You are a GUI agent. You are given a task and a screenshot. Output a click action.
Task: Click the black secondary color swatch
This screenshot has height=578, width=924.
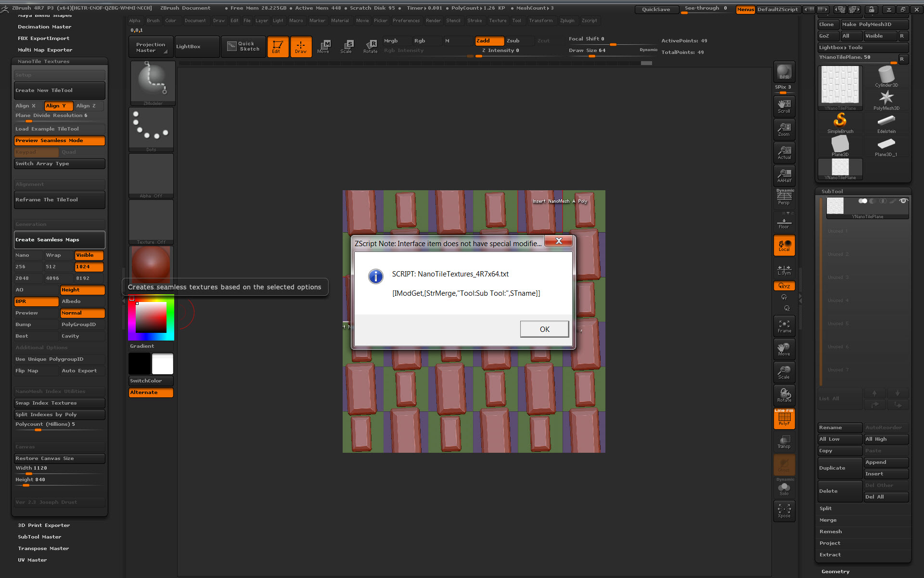point(140,364)
